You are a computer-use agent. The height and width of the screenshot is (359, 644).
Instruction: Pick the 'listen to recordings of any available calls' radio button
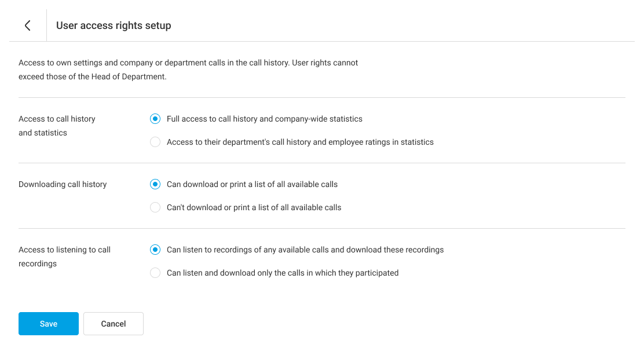tap(155, 250)
